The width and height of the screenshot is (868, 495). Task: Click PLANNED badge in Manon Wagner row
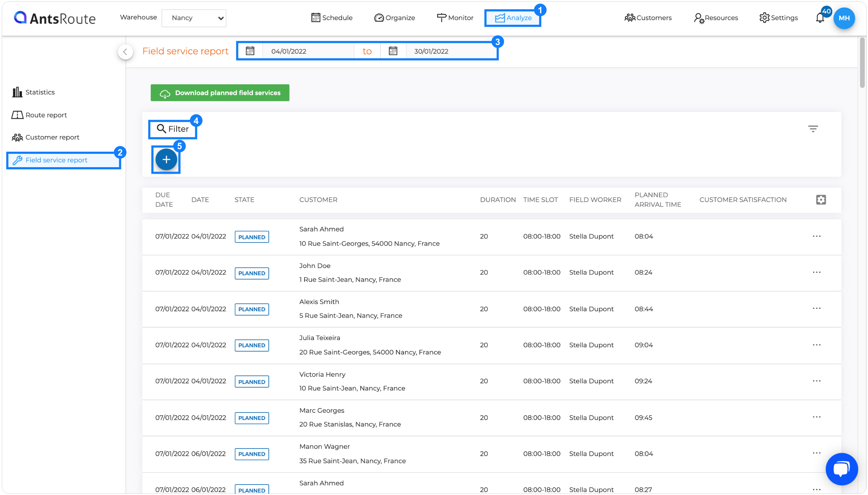pos(252,454)
